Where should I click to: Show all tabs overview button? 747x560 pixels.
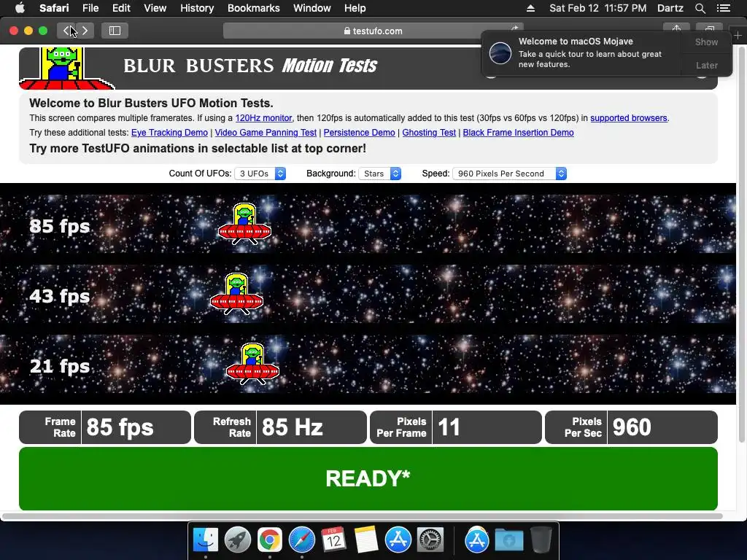(x=709, y=28)
